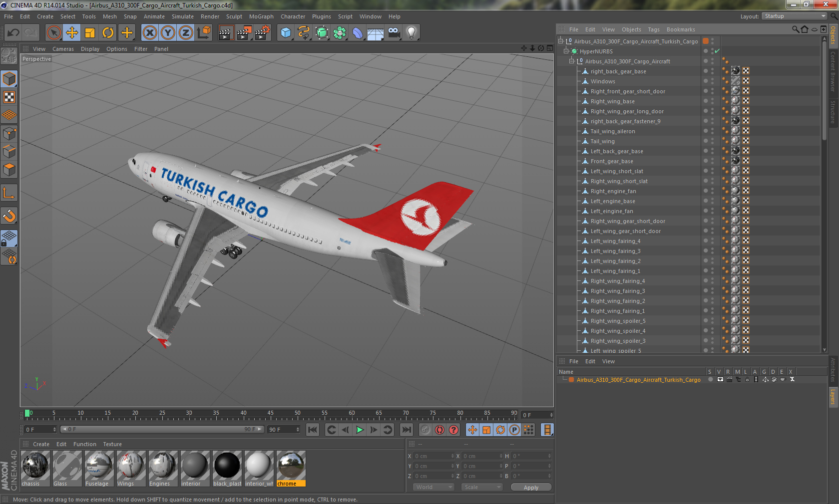Add a light object
839x504 pixels.
(x=412, y=33)
